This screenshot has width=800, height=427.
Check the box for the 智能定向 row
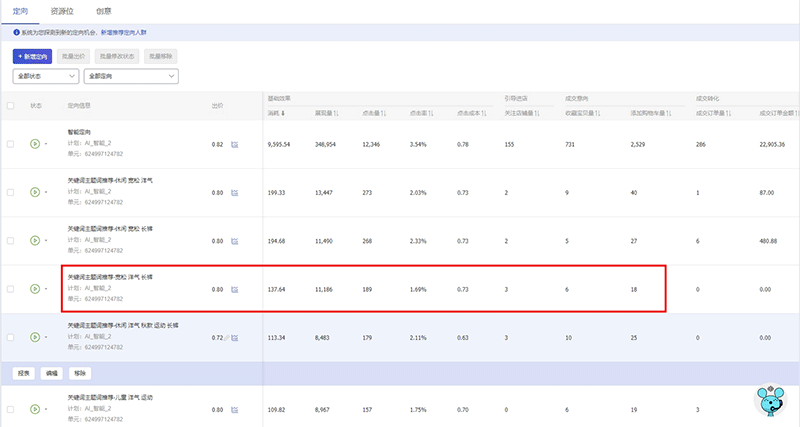pyautogui.click(x=11, y=144)
